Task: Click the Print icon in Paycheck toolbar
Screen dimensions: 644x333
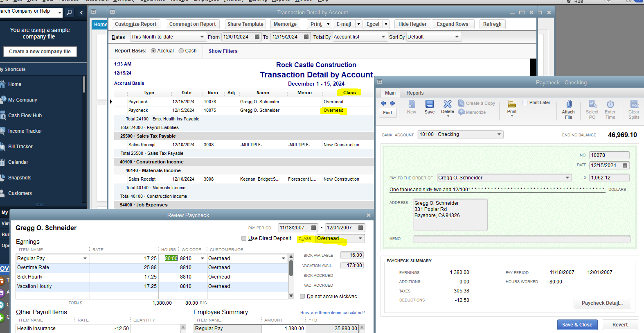Action: pos(511,104)
